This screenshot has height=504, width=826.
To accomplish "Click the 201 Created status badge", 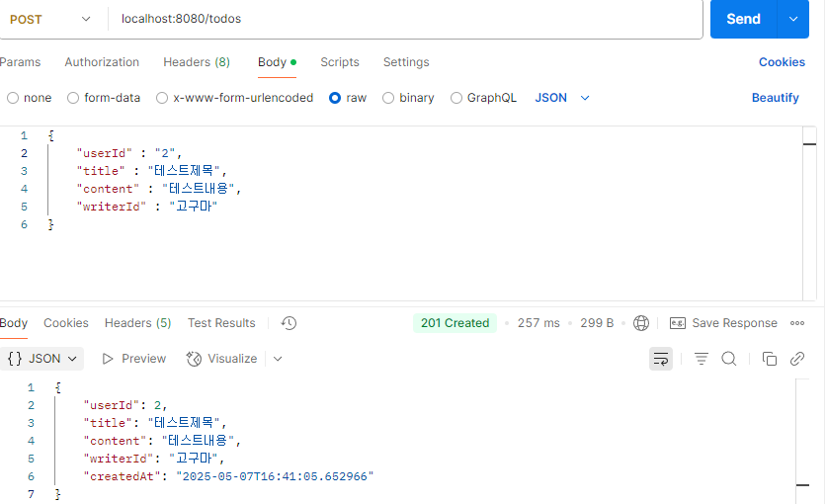I will (x=454, y=323).
